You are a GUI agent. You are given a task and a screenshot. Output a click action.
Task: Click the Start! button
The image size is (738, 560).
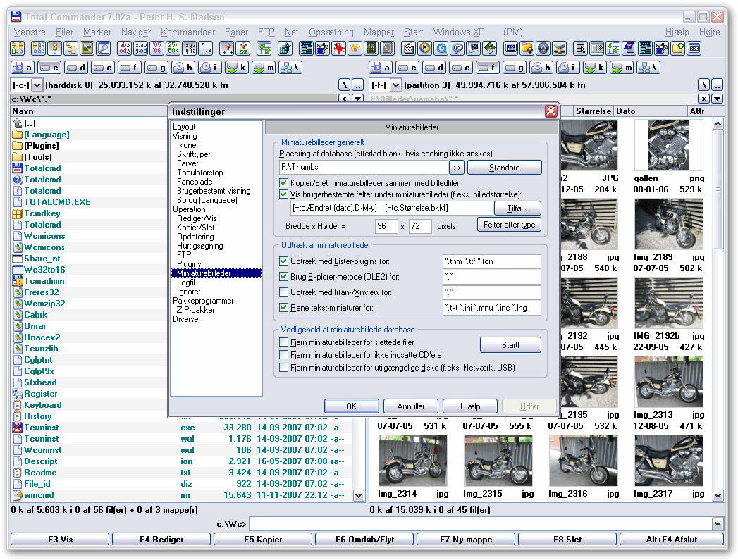pyautogui.click(x=510, y=345)
